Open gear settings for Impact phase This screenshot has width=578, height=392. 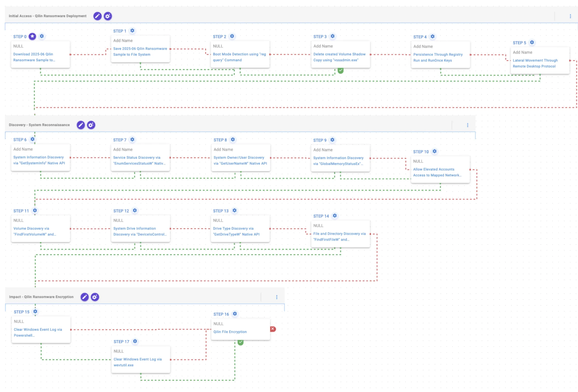pos(95,297)
